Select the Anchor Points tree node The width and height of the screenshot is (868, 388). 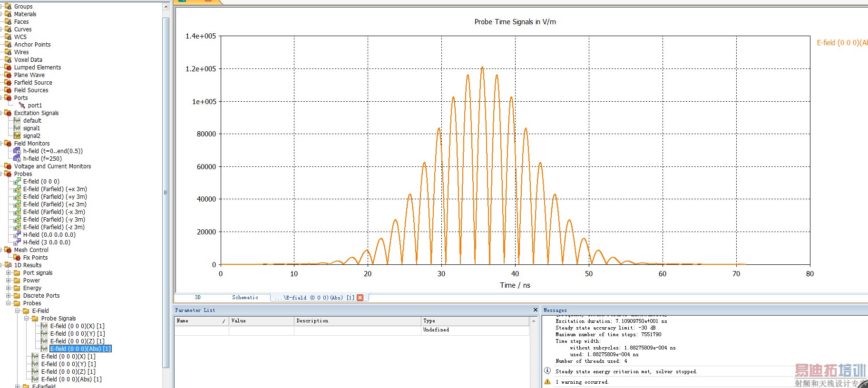pos(32,44)
